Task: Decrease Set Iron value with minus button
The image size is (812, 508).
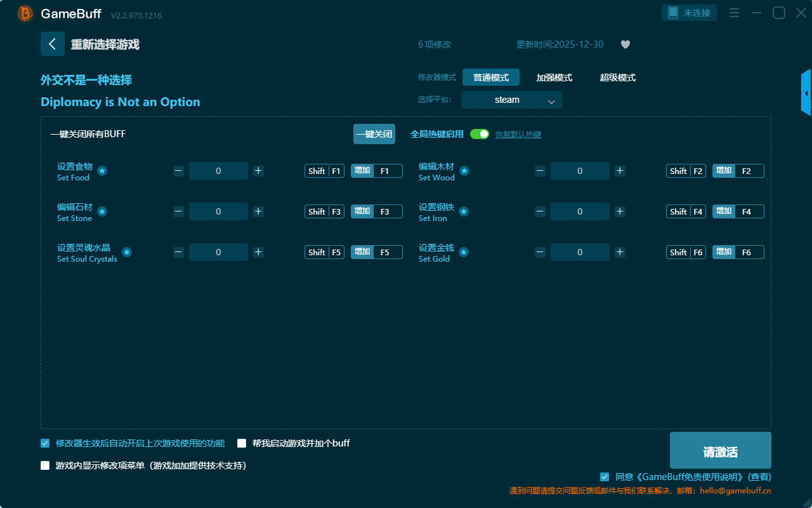Action: (x=540, y=211)
